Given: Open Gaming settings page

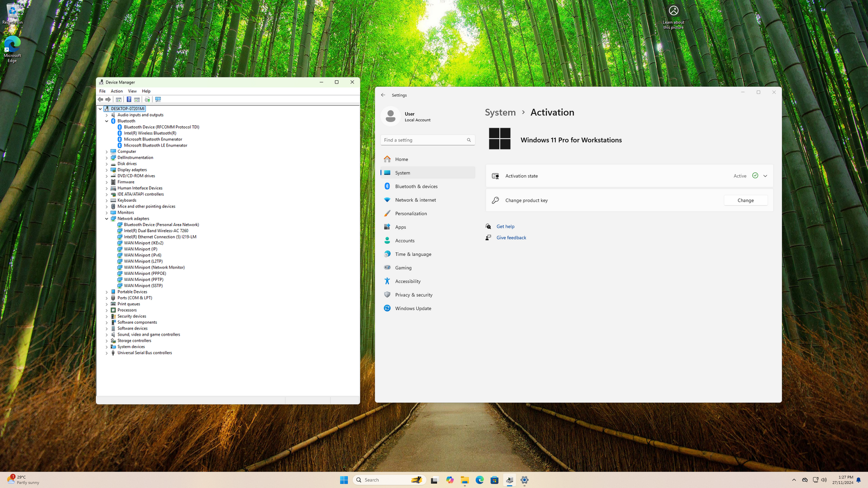Looking at the screenshot, I should 428,268.
